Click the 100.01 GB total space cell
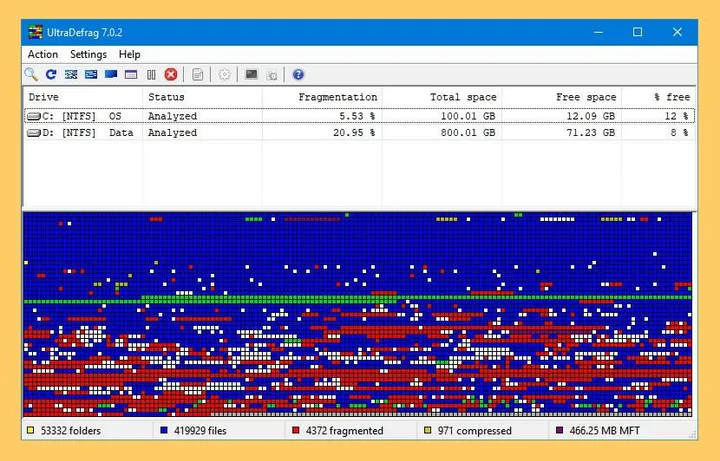 468,116
